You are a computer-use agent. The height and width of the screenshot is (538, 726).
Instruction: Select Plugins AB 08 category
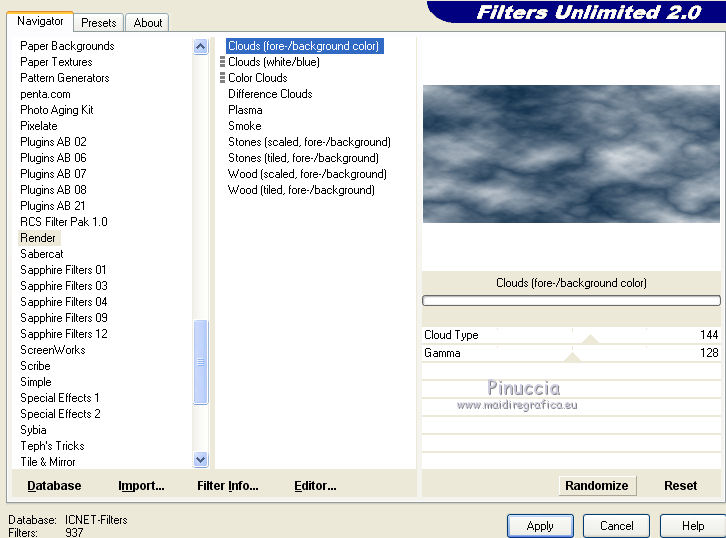(x=53, y=190)
